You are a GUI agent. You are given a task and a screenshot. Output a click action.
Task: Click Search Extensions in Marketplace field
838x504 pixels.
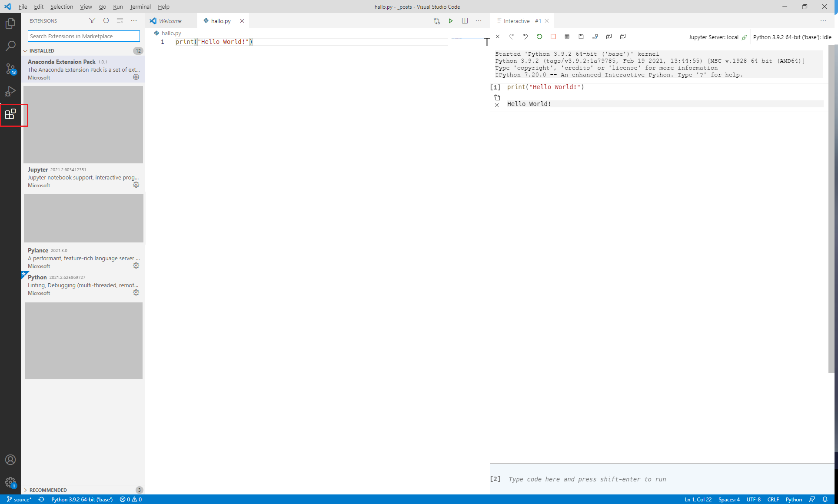click(x=83, y=36)
